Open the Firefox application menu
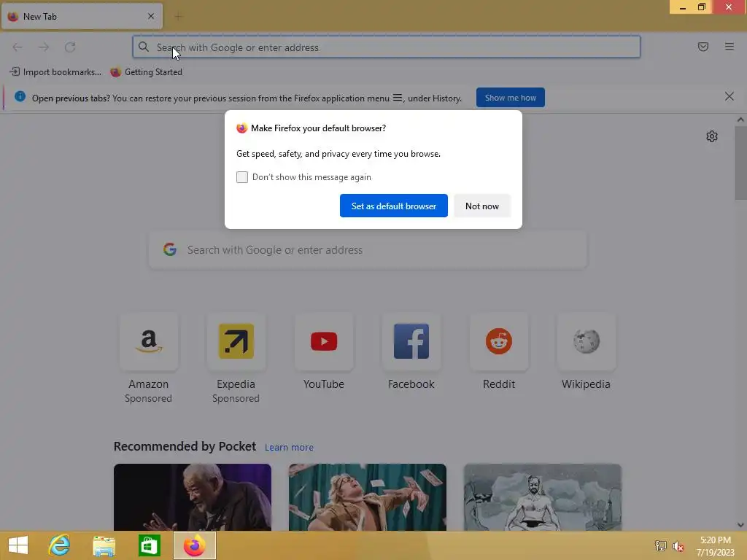This screenshot has width=747, height=560. (x=729, y=47)
